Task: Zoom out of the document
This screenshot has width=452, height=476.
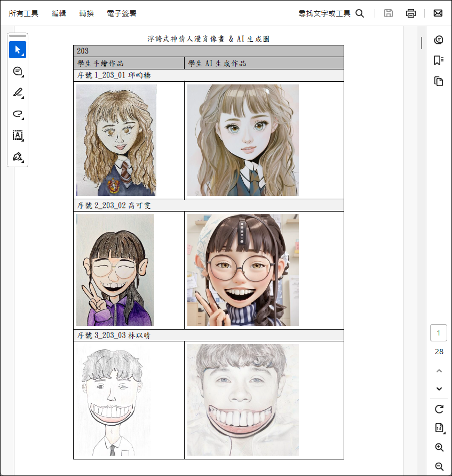Action: [439, 466]
